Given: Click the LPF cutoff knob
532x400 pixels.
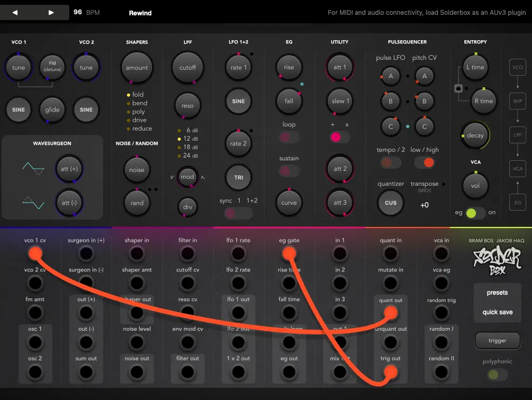Looking at the screenshot, I should coord(188,67).
